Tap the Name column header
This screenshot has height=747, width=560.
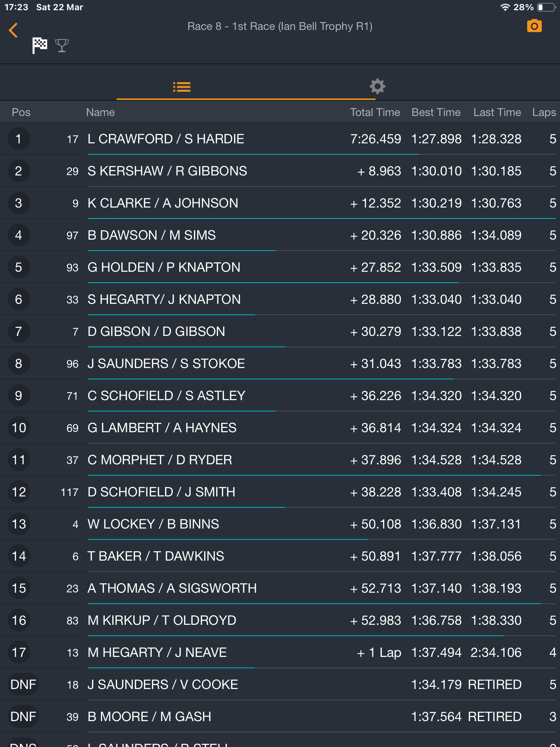click(100, 112)
